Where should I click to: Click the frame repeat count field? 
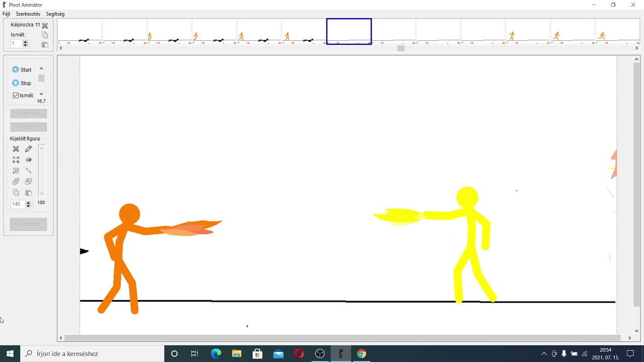pyautogui.click(x=17, y=44)
